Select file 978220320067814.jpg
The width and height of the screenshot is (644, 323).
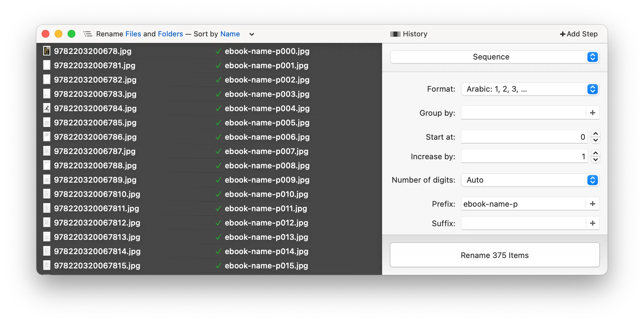coord(97,251)
